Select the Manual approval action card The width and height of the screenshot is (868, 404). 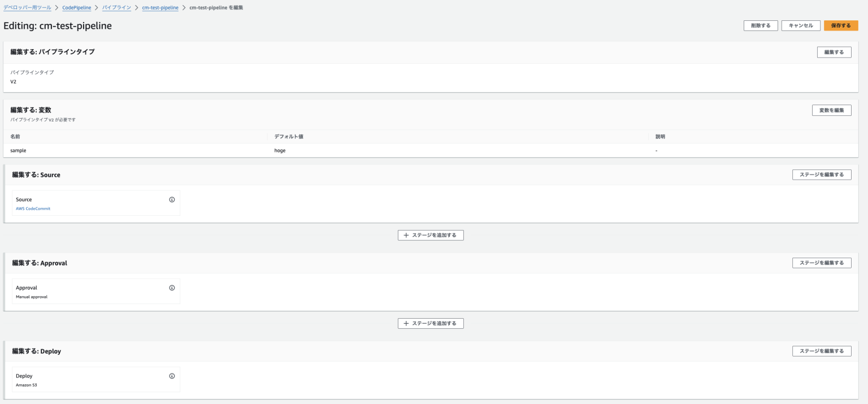96,290
